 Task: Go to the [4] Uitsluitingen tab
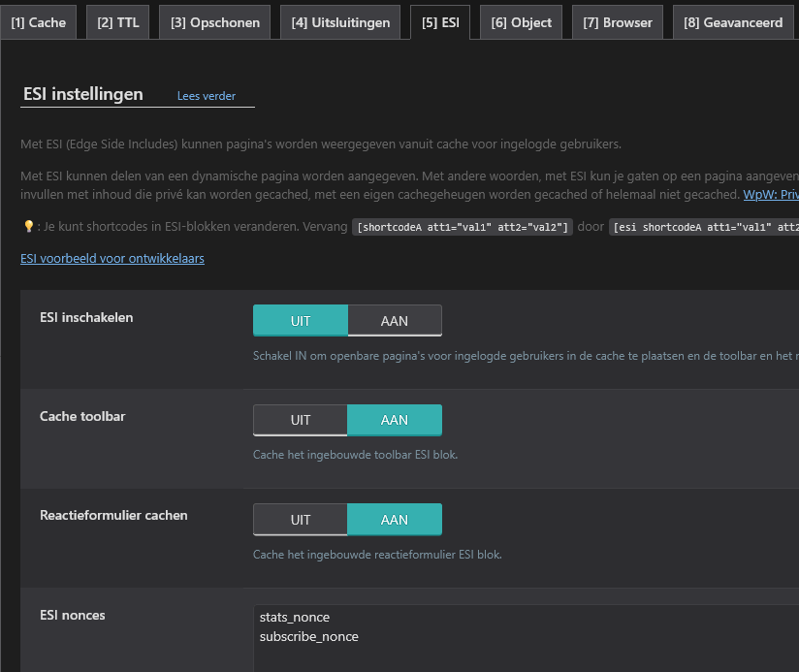point(340,22)
